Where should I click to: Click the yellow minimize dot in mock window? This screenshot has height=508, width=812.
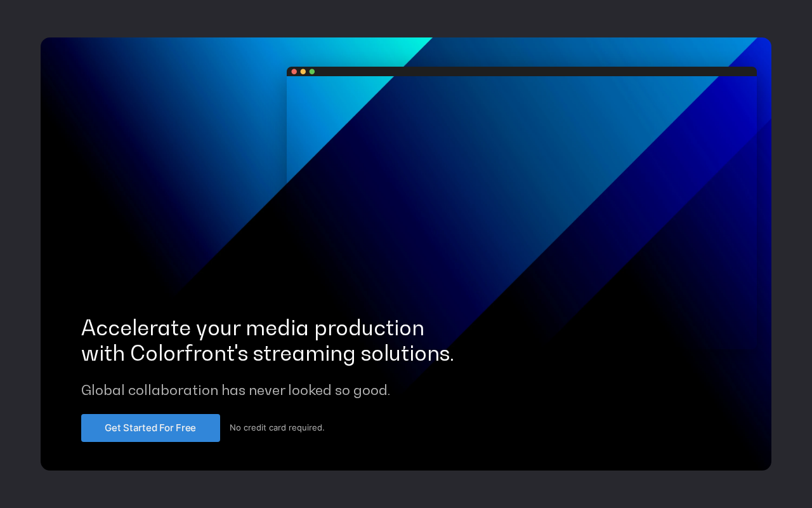click(303, 72)
